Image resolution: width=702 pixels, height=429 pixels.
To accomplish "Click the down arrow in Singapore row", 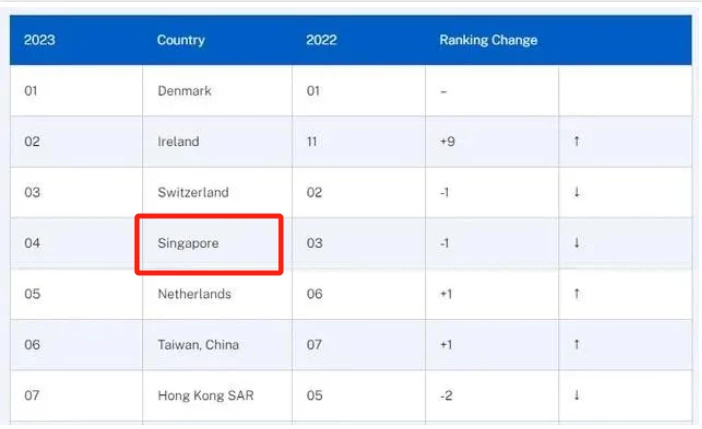I will 577,243.
